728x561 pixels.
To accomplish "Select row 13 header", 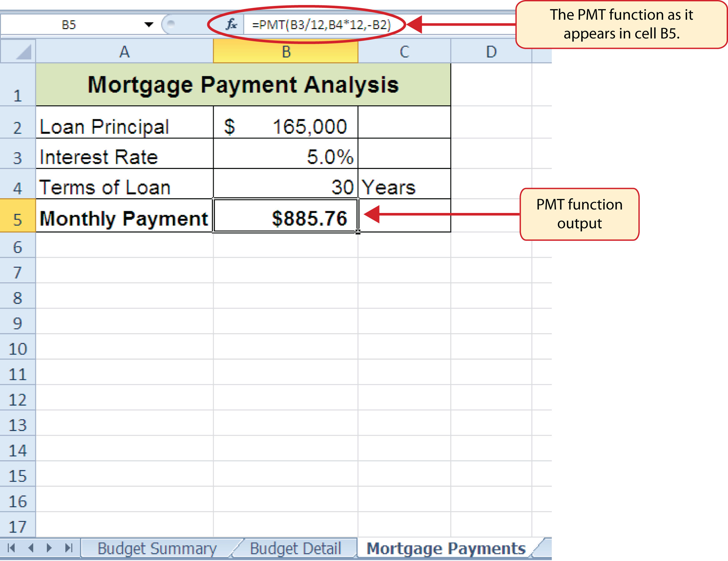I will pos(18,422).
